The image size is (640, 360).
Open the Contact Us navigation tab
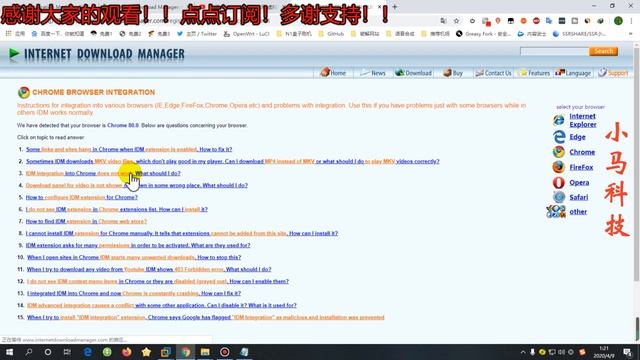click(493, 73)
